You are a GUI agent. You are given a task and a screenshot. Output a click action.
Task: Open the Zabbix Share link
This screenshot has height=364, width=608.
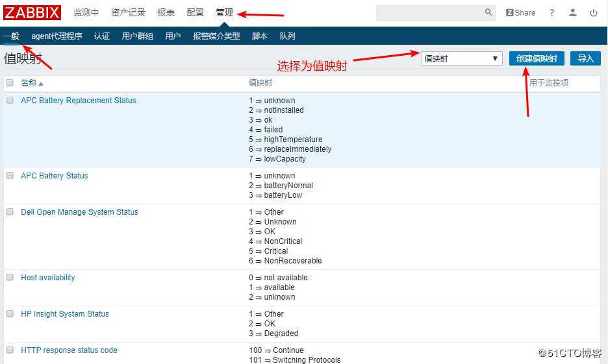[x=520, y=13]
